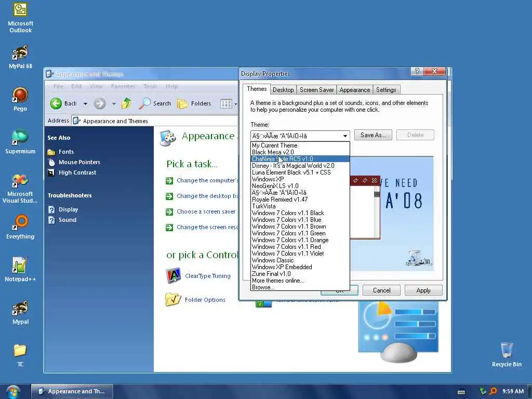The image size is (532, 399).
Task: Select Black Mesa v2.0 theme
Action: click(300, 152)
